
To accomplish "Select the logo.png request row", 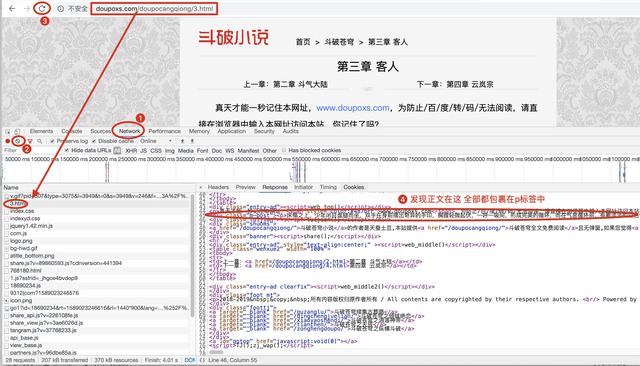I will (97, 241).
